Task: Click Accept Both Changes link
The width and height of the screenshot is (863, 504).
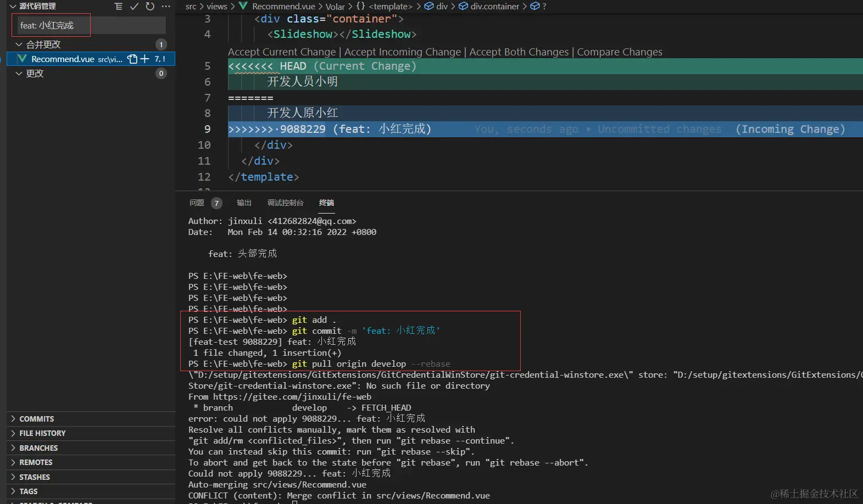Action: (519, 52)
